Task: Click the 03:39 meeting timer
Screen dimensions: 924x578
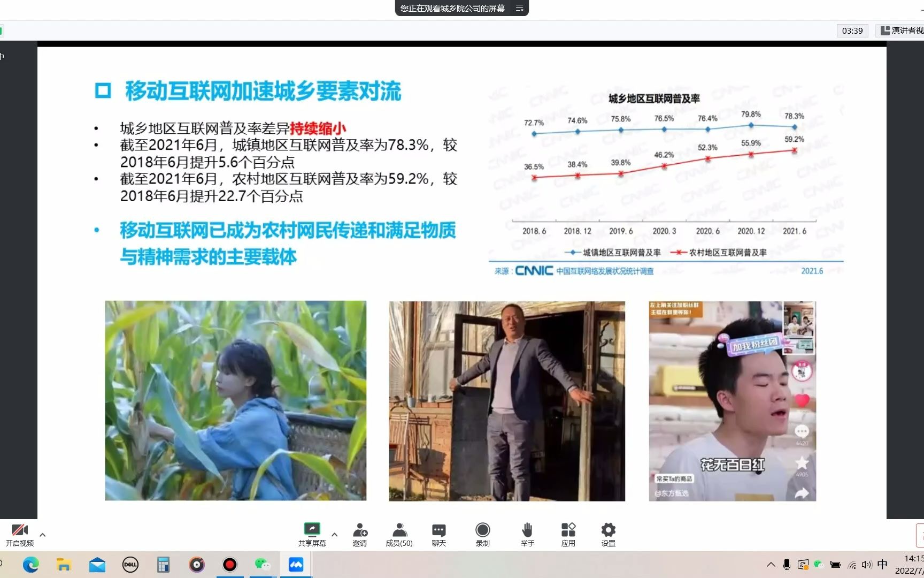Action: pyautogui.click(x=852, y=31)
